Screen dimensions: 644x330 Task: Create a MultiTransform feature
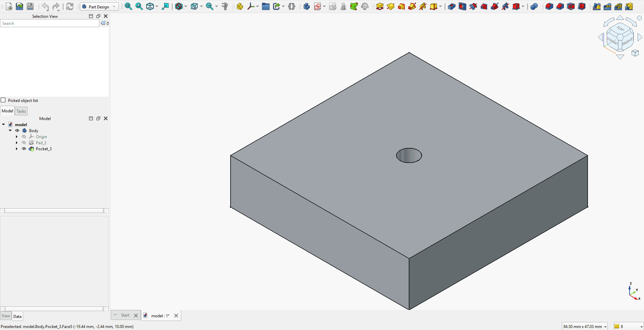pos(629,6)
